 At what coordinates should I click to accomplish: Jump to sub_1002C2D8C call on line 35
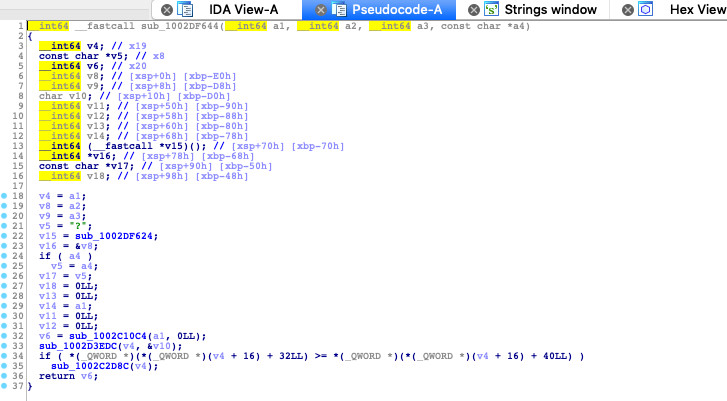pos(89,366)
